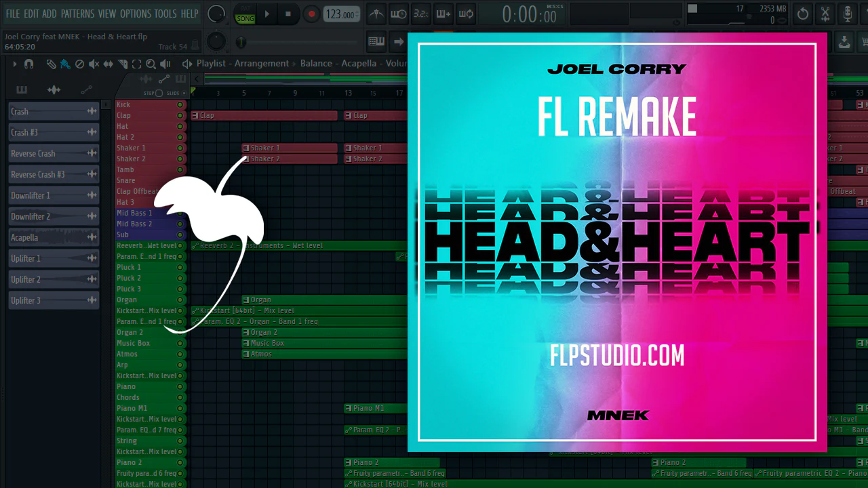
Task: Click the loop recording icon
Action: 466,14
